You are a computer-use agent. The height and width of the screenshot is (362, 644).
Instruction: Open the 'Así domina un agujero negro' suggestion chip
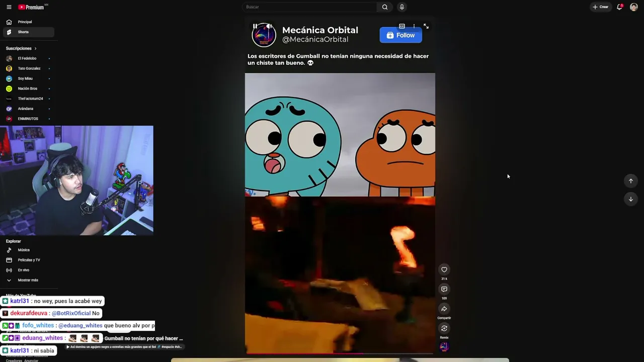tap(124, 347)
